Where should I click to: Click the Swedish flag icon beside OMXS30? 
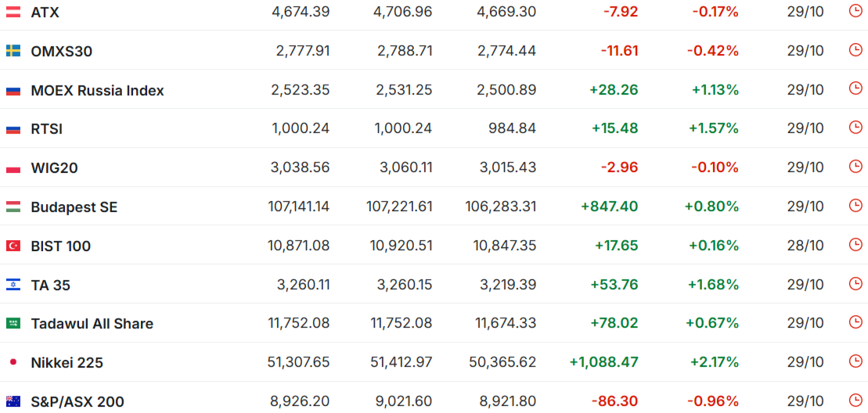click(13, 51)
